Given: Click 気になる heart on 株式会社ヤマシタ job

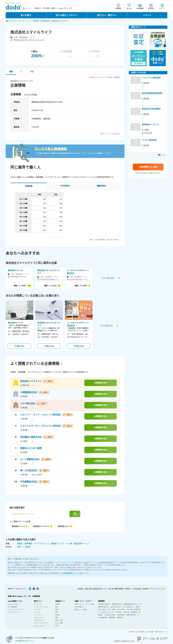Looking at the screenshot, I should 20,346.
